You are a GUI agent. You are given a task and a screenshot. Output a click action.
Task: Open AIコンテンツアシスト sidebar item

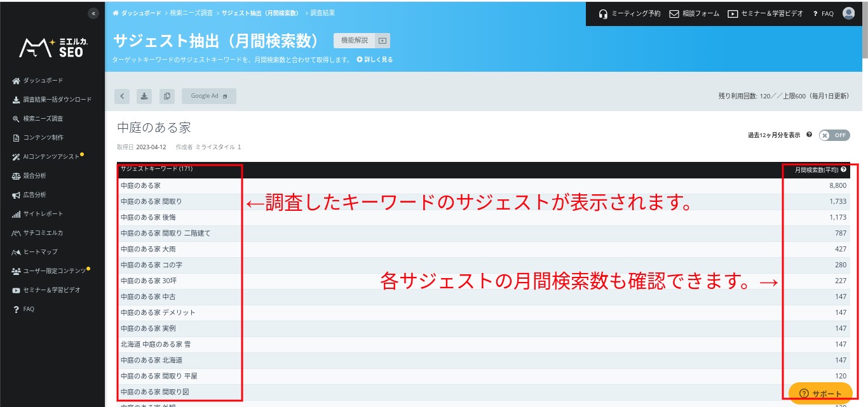pos(51,157)
